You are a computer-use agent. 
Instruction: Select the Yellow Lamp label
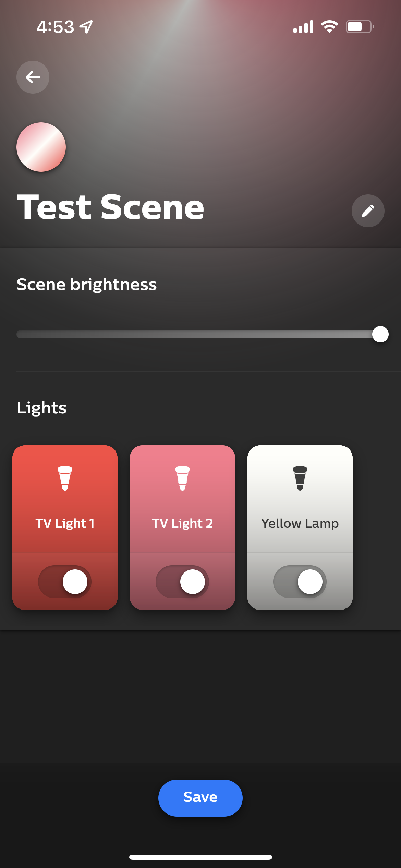pos(300,523)
